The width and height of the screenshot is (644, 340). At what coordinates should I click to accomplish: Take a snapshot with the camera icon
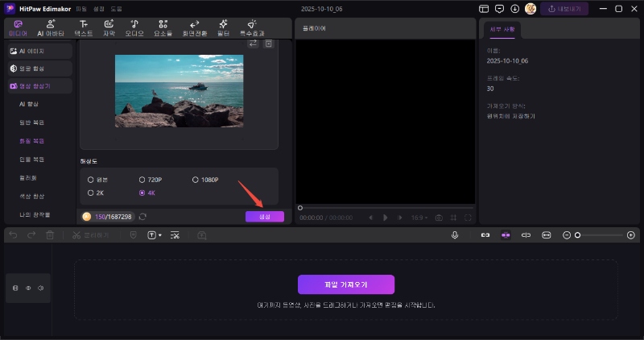pyautogui.click(x=439, y=218)
